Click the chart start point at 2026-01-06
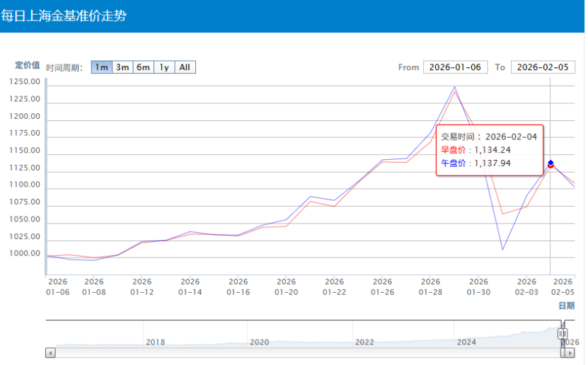The image size is (588, 365). [x=47, y=256]
